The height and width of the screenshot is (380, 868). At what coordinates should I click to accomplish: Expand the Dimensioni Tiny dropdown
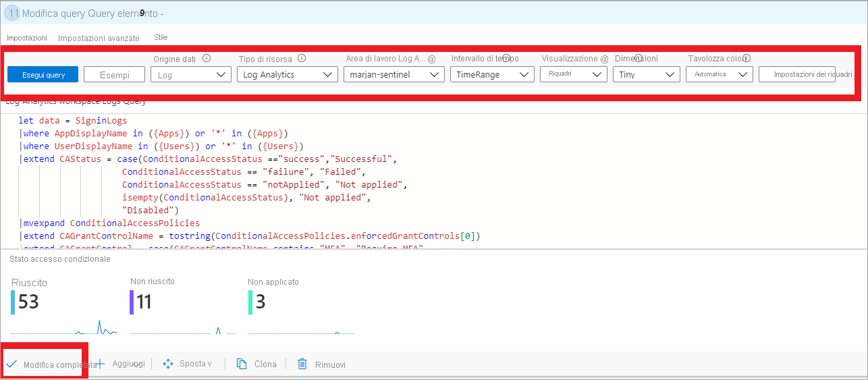(x=646, y=75)
